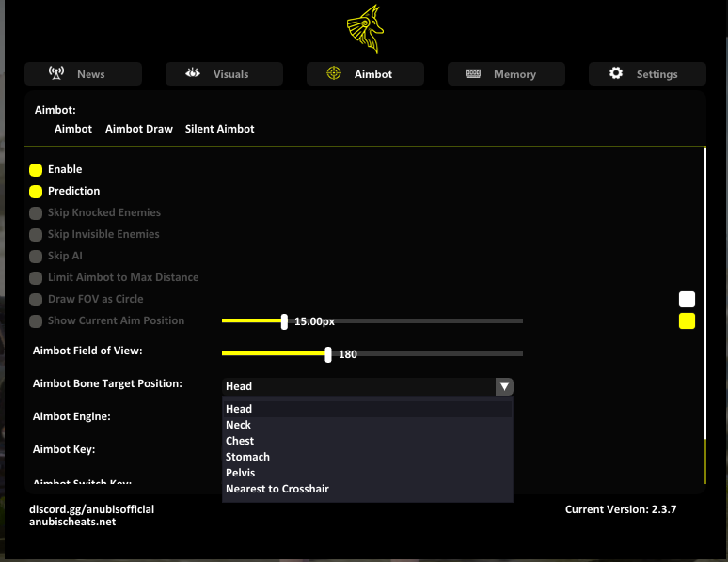Choose Neck from the dropdown list
728x562 pixels.
pyautogui.click(x=367, y=425)
